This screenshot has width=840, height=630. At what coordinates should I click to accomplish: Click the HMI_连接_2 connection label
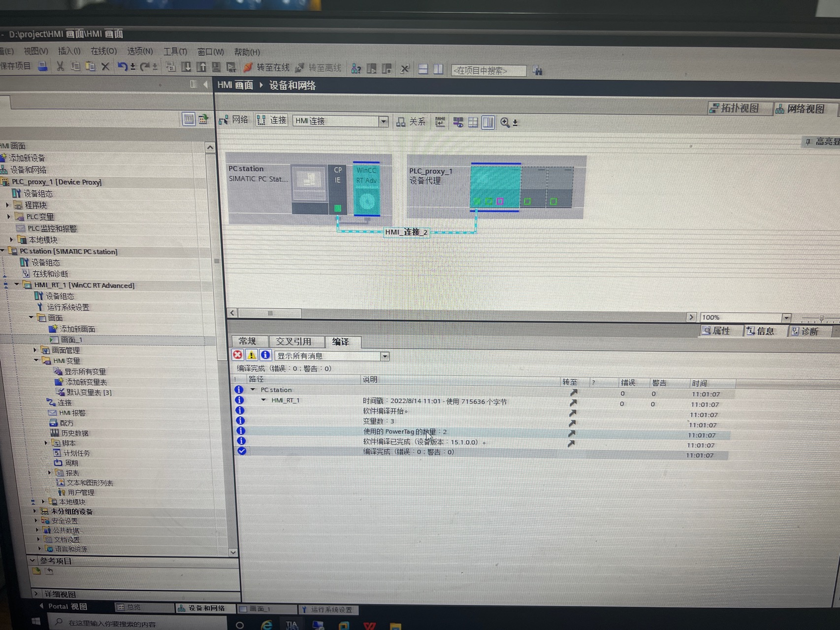(406, 232)
